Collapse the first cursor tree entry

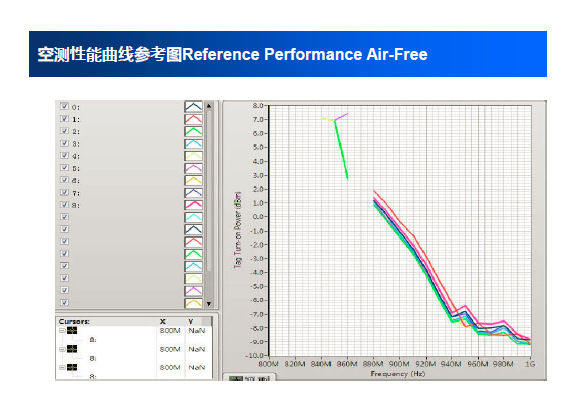(62, 330)
